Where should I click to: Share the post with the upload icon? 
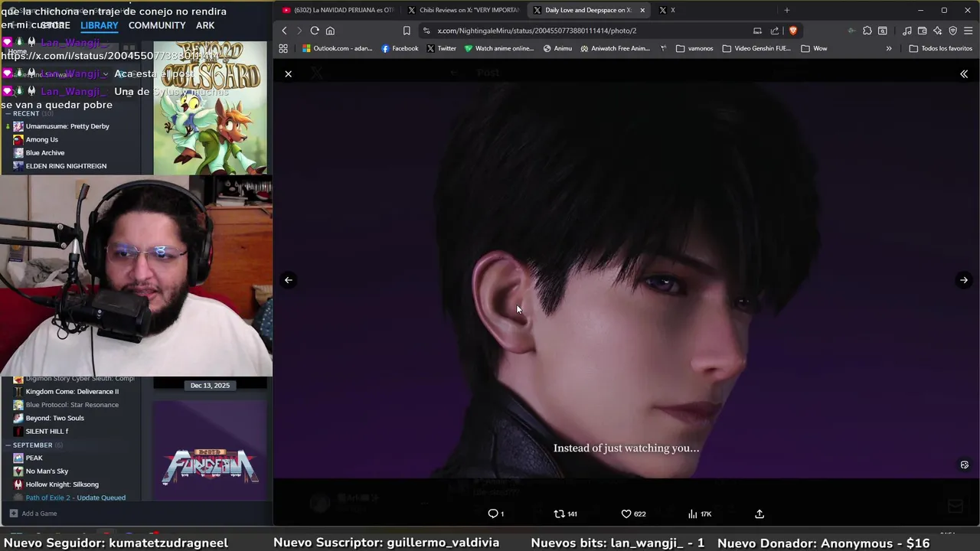759,514
